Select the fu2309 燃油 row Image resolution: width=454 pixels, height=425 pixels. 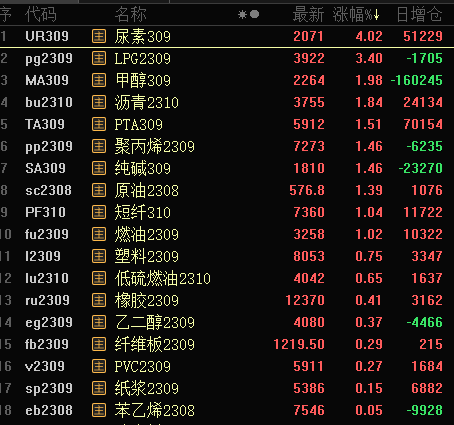(x=227, y=234)
